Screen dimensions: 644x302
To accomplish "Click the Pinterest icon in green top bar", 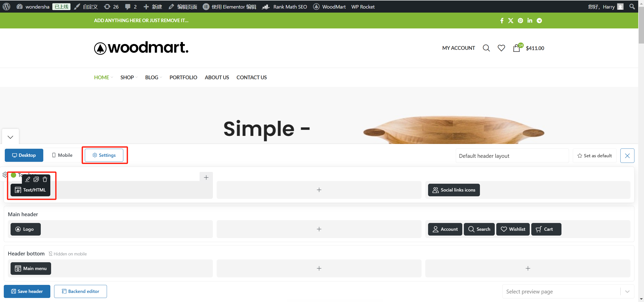I will (520, 21).
